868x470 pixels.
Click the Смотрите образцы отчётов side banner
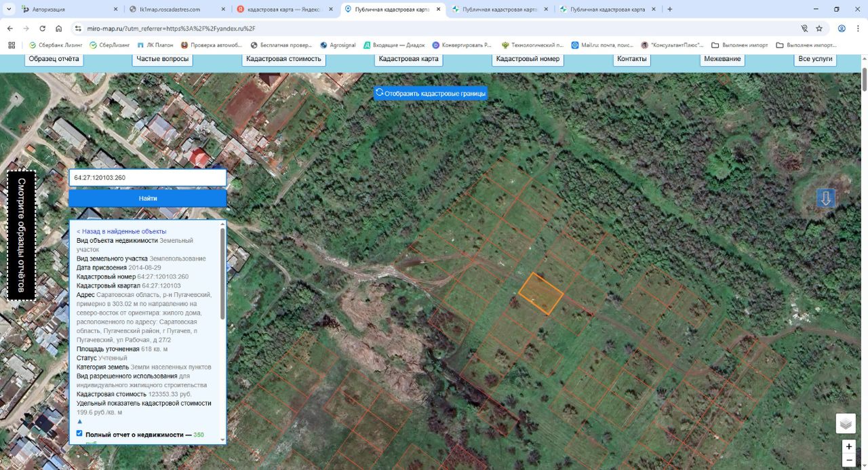click(x=21, y=235)
